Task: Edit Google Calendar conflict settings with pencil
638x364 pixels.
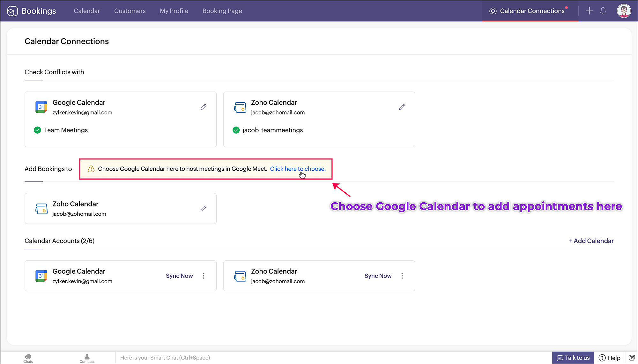Action: pos(204,107)
